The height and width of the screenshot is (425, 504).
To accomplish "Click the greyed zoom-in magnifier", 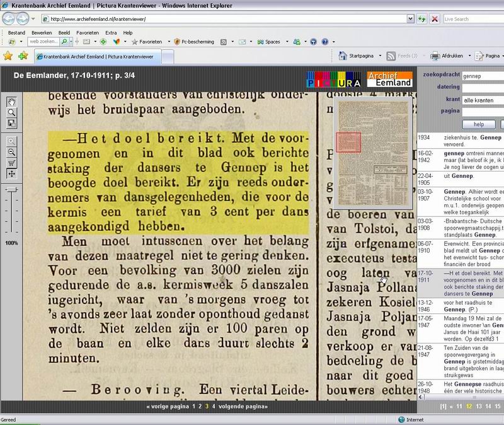I will (x=11, y=141).
